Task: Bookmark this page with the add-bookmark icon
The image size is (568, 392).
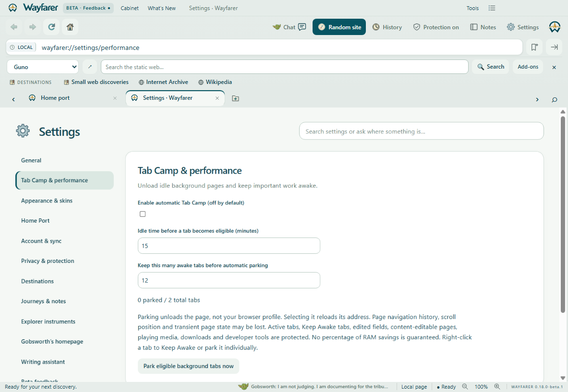Action: point(534,47)
